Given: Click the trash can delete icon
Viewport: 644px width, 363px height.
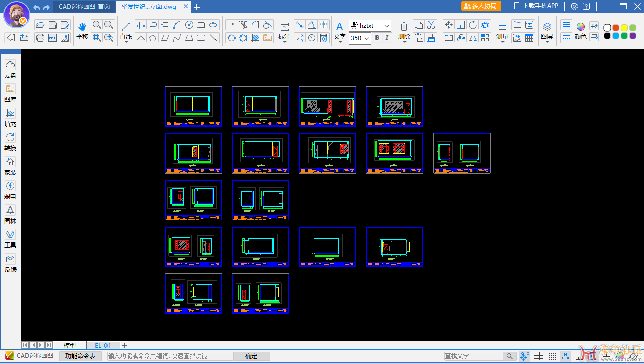Looking at the screenshot, I should [404, 26].
